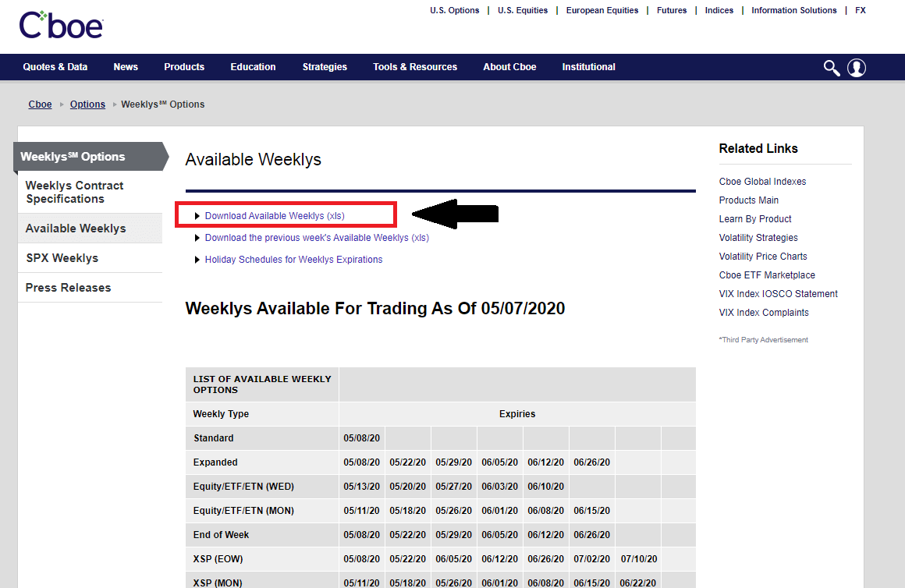
Task: Switch to European Equities top link
Action: click(602, 11)
